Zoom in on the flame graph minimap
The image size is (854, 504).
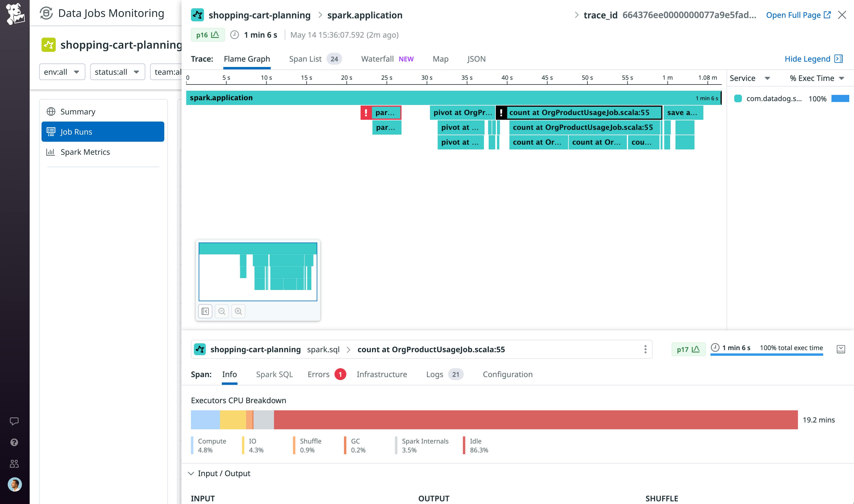pyautogui.click(x=238, y=311)
